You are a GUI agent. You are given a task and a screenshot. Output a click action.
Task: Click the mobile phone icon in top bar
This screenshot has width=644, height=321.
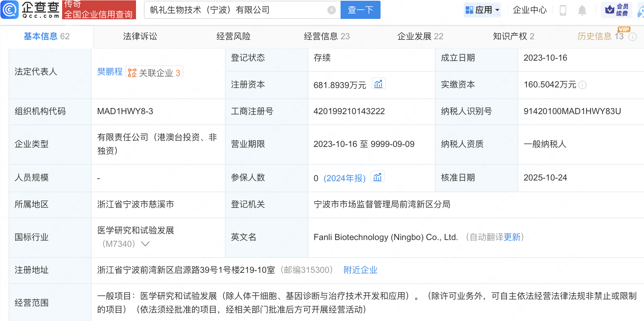tap(563, 10)
